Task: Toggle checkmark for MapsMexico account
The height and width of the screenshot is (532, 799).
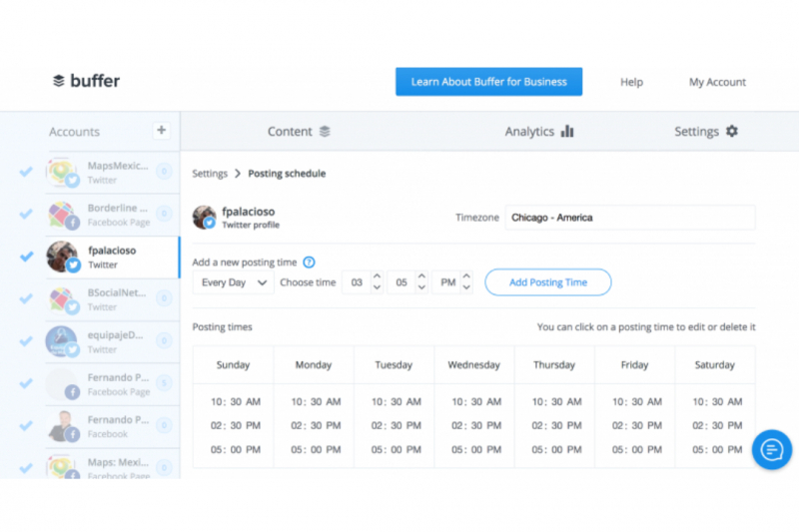Action: click(x=26, y=172)
